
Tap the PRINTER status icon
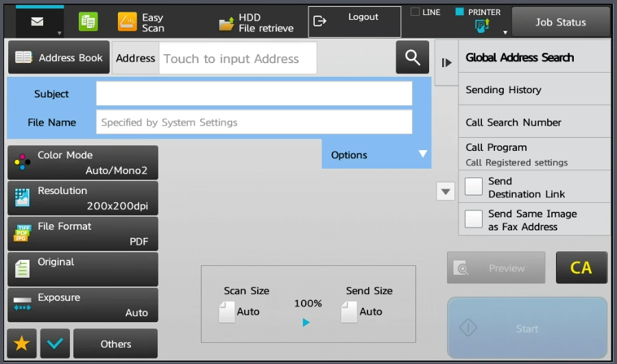tap(482, 26)
